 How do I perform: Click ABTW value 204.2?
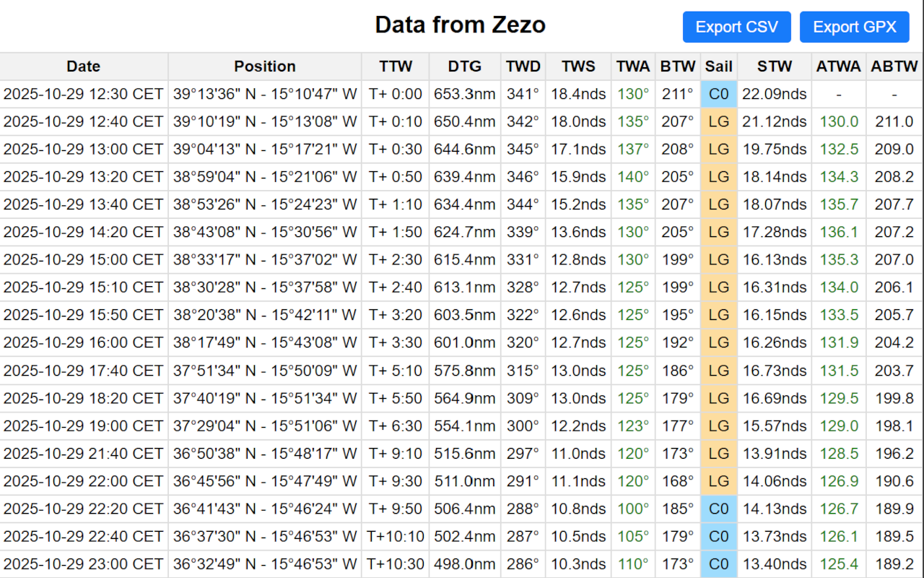tap(894, 342)
